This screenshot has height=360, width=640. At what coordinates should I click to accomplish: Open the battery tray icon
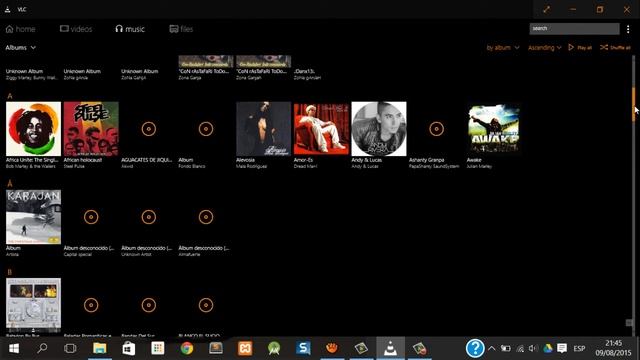click(x=506, y=348)
